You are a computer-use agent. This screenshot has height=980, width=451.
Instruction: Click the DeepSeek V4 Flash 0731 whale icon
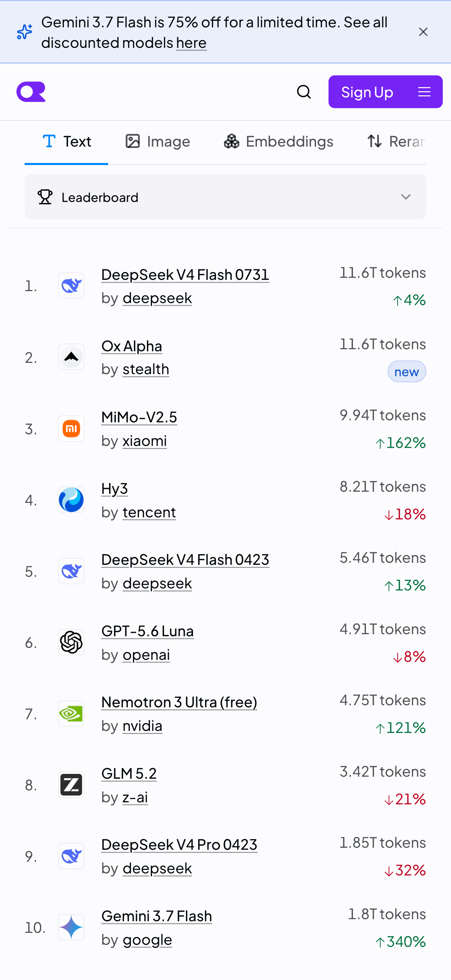(x=71, y=285)
